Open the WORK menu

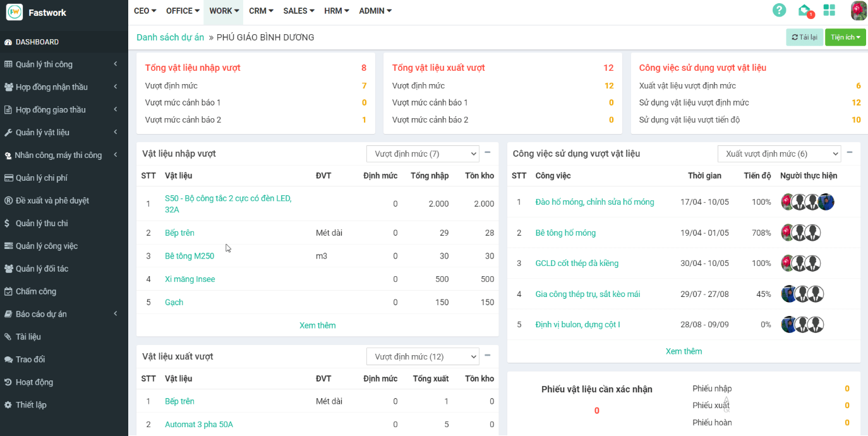tap(224, 11)
